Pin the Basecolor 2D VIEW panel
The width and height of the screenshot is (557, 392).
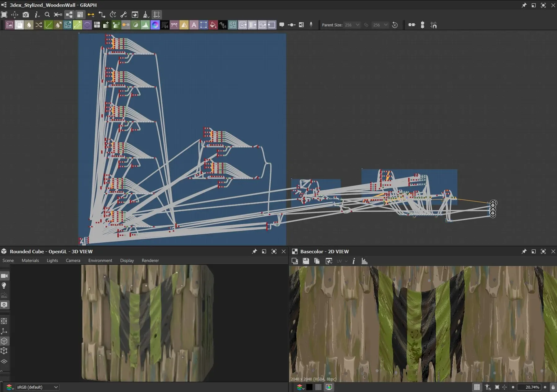[524, 251]
